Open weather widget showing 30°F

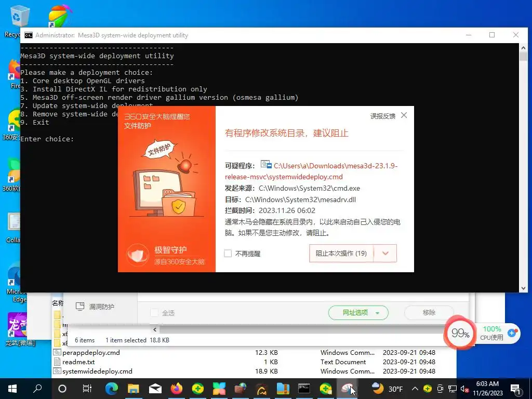point(387,389)
